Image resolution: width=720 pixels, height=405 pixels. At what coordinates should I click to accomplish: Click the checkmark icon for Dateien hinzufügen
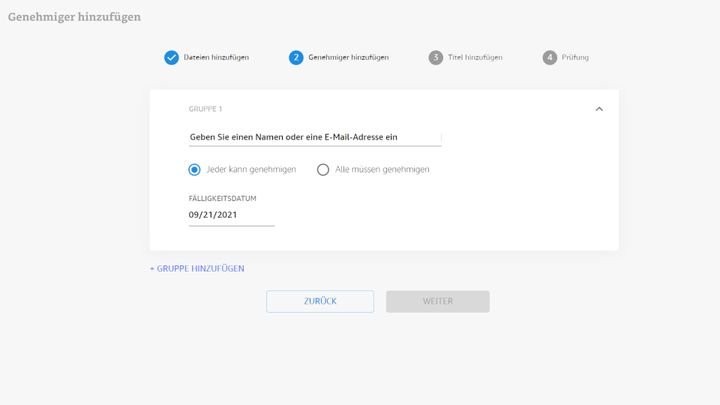(171, 57)
